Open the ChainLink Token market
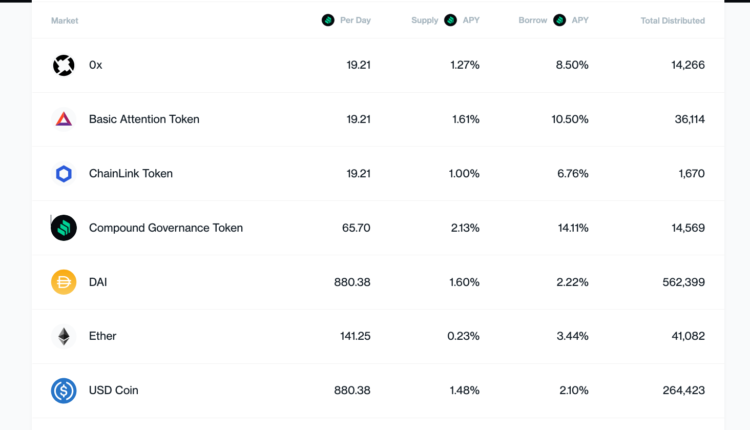 (131, 174)
